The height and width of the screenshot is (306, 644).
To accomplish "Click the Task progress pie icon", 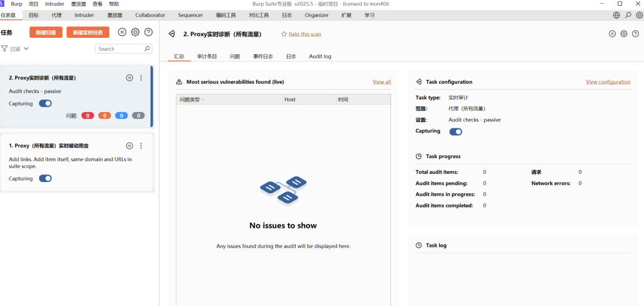I will (419, 156).
